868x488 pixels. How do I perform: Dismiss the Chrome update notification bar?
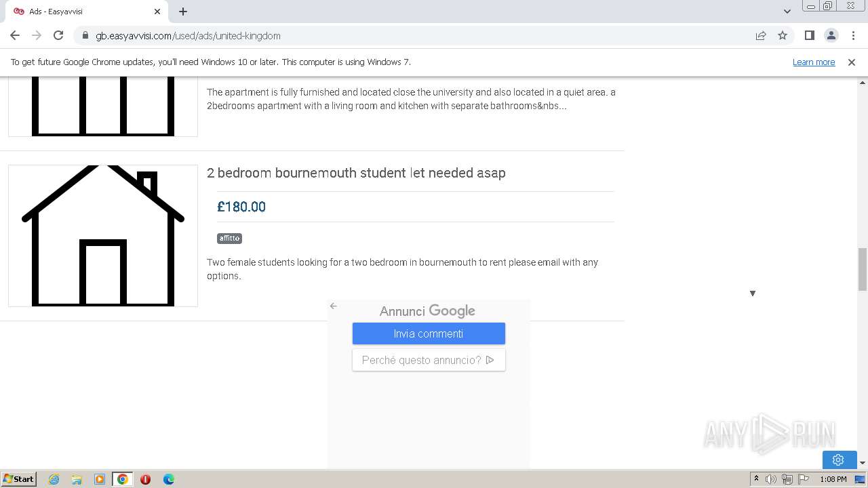(x=852, y=62)
